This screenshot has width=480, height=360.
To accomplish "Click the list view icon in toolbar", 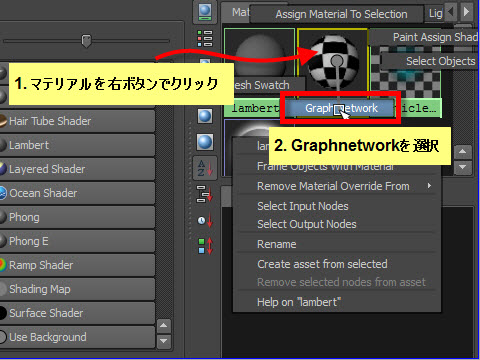I will pyautogui.click(x=205, y=38).
